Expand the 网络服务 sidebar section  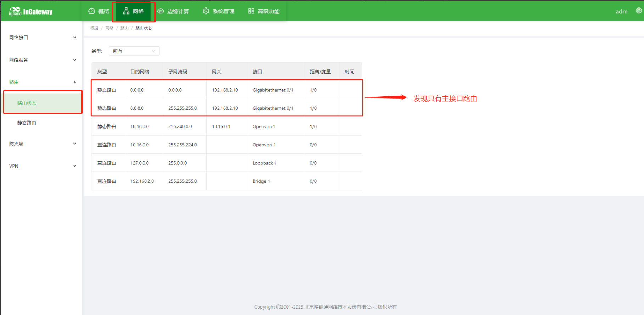click(x=42, y=60)
